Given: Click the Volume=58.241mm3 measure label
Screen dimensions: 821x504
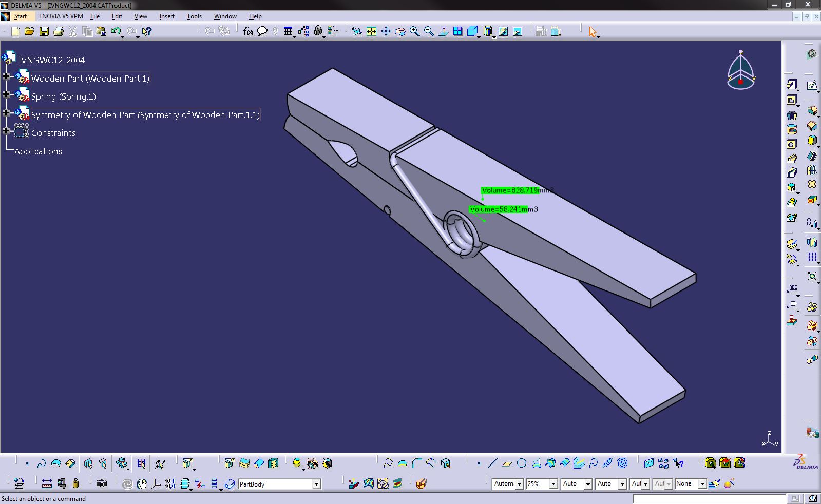Looking at the screenshot, I should tap(504, 209).
